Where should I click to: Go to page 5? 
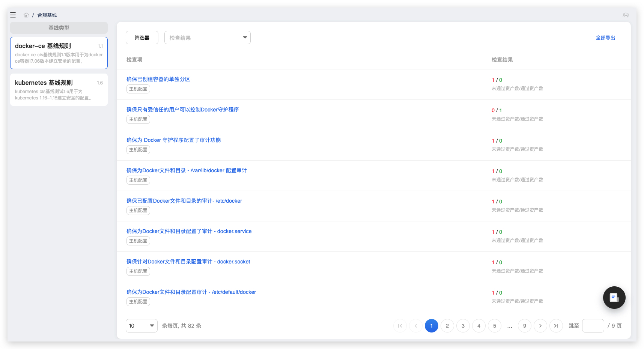click(x=495, y=326)
